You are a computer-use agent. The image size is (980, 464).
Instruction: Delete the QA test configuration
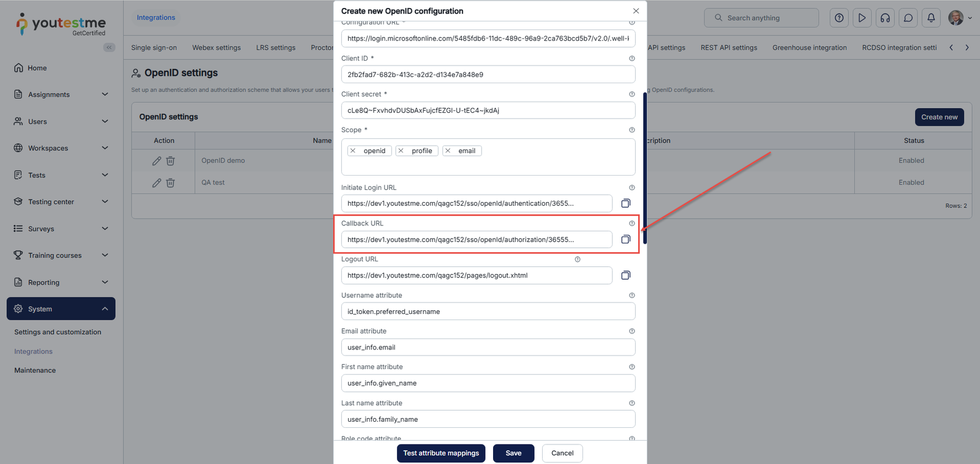click(x=170, y=182)
